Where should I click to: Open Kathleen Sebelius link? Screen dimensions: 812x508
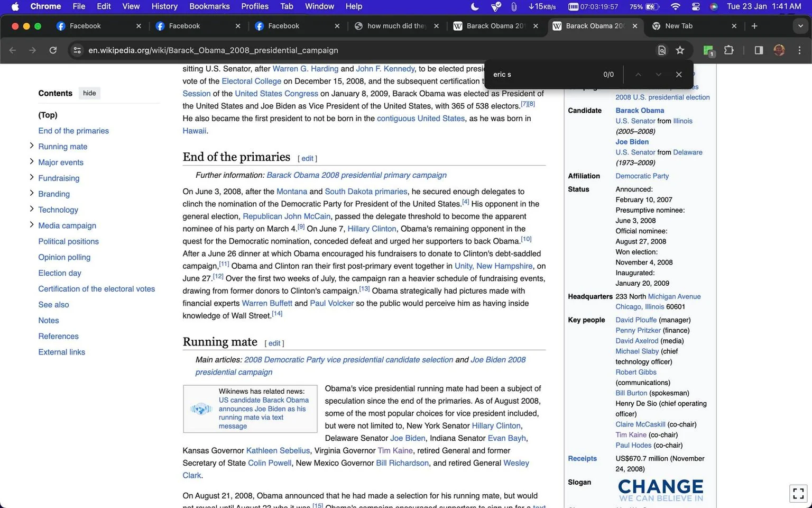278,450
